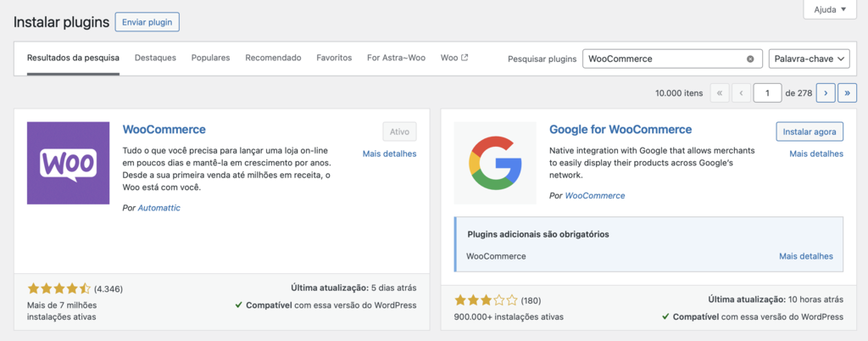Click the (4.346) ratings count
868x341 pixels.
[x=108, y=289]
